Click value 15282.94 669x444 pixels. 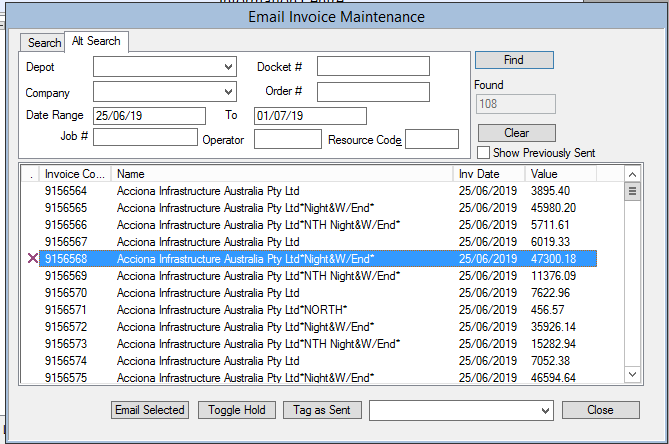[x=553, y=344]
